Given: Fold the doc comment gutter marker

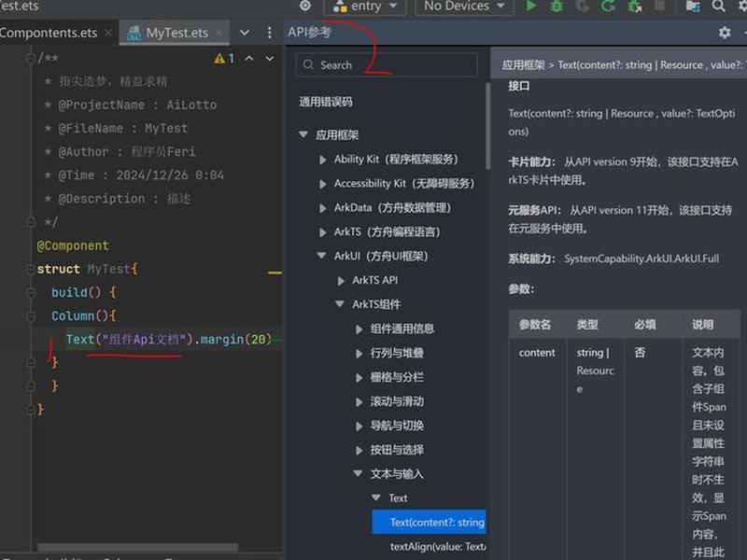Looking at the screenshot, I should (x=31, y=59).
